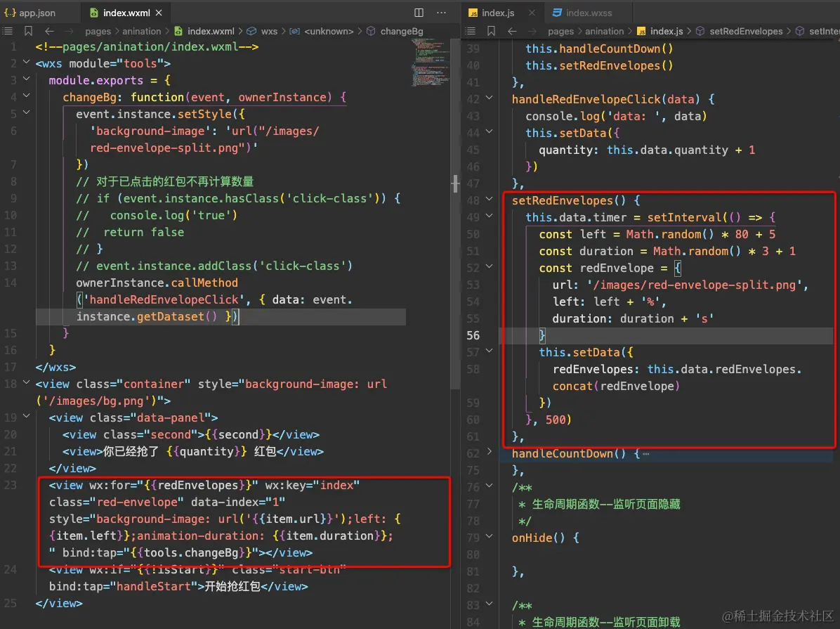The height and width of the screenshot is (629, 840).
Task: Click the changeBg symbol icon in breadcrumb
Action: pyautogui.click(x=371, y=31)
